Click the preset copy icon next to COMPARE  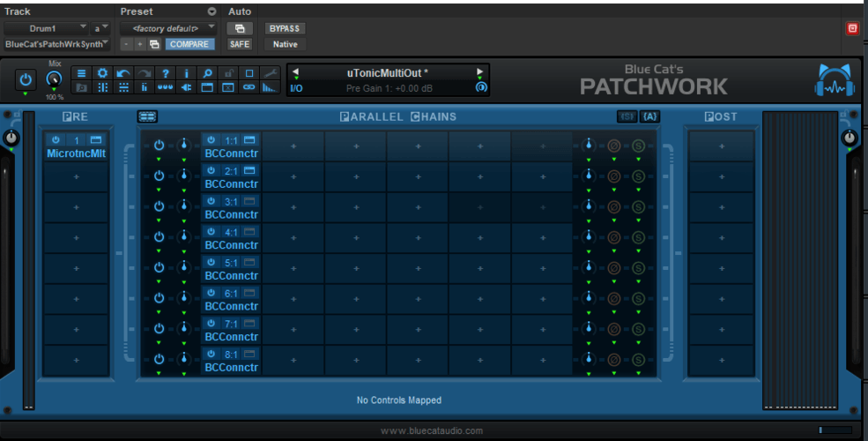(154, 44)
